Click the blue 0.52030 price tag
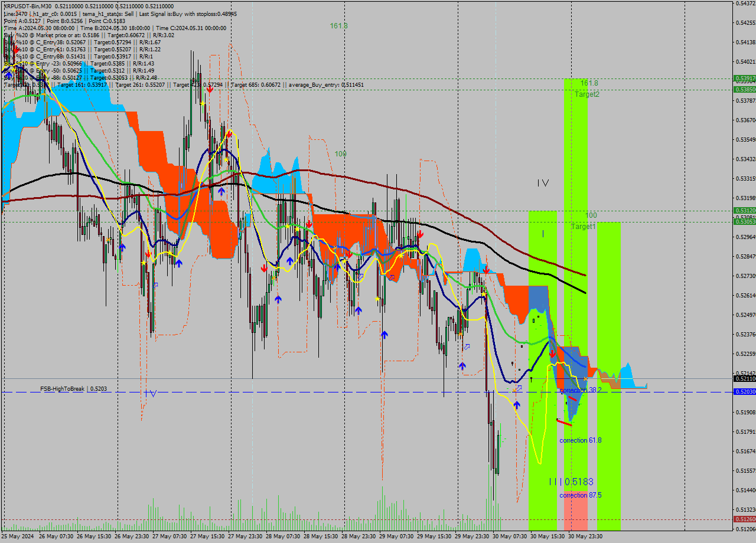This screenshot has height=543, width=756. [x=744, y=391]
